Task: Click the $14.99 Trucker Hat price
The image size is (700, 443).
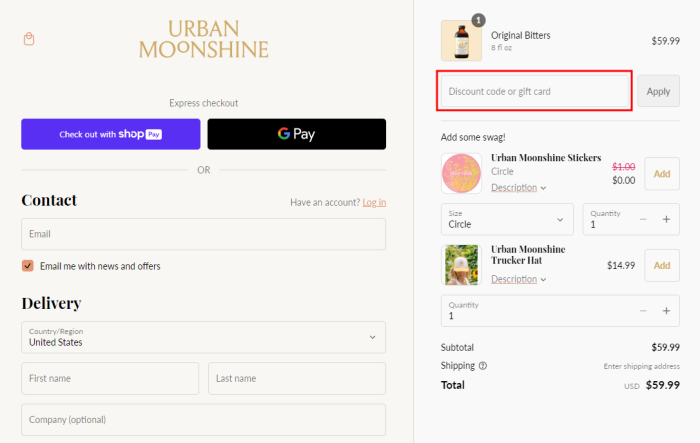Action: (621, 265)
